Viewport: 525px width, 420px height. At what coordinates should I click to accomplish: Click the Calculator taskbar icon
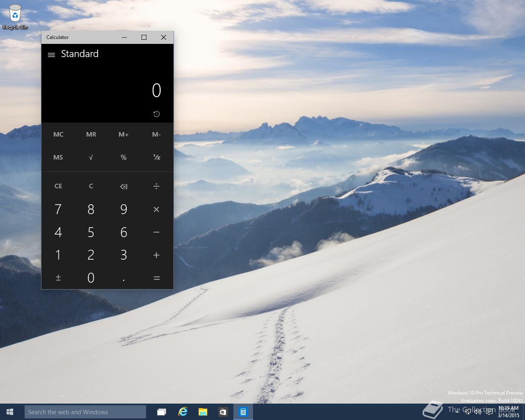[x=243, y=412]
